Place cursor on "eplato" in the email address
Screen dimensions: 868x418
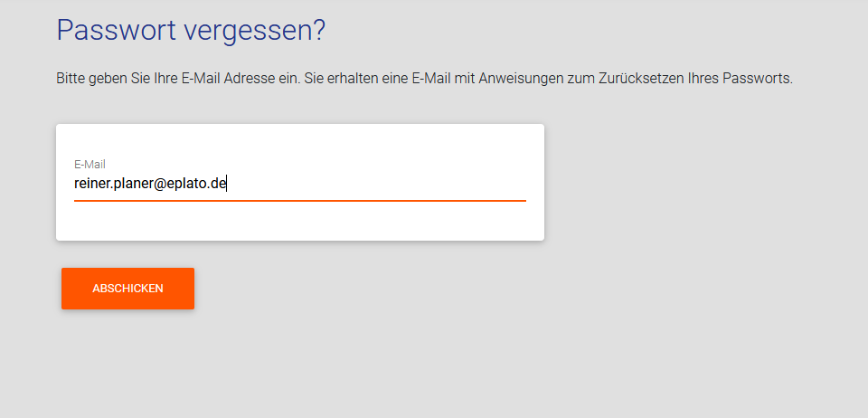[x=187, y=184]
